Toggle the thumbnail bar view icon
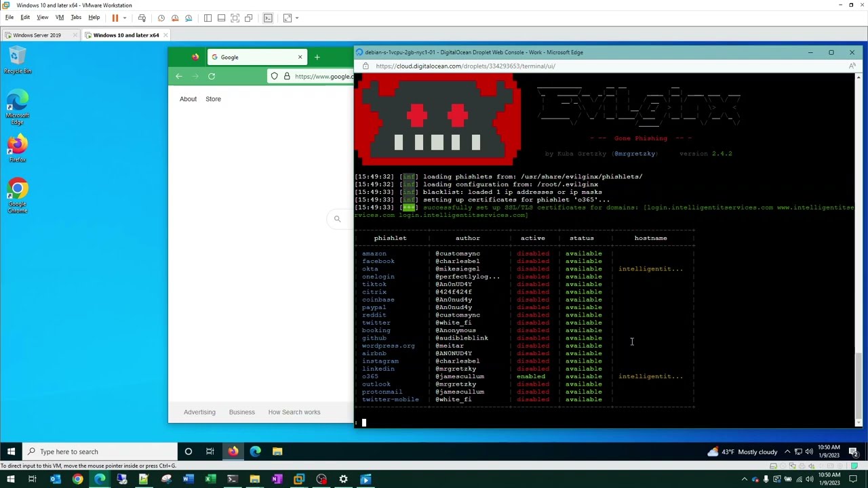 click(x=221, y=18)
